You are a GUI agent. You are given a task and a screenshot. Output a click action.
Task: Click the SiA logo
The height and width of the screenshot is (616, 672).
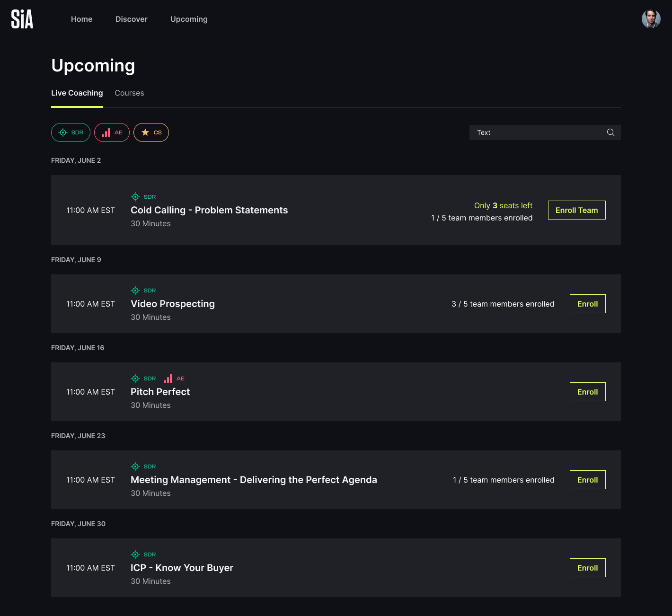[x=22, y=19]
